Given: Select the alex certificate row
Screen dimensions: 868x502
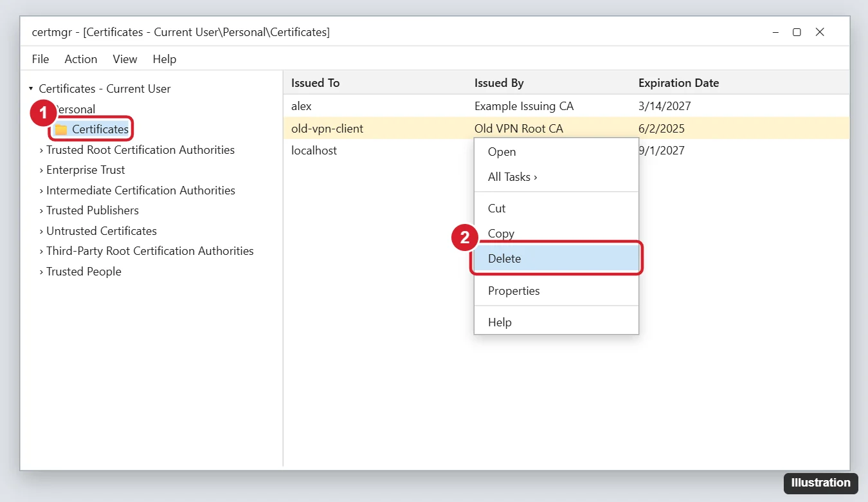Looking at the screenshot, I should [x=566, y=106].
